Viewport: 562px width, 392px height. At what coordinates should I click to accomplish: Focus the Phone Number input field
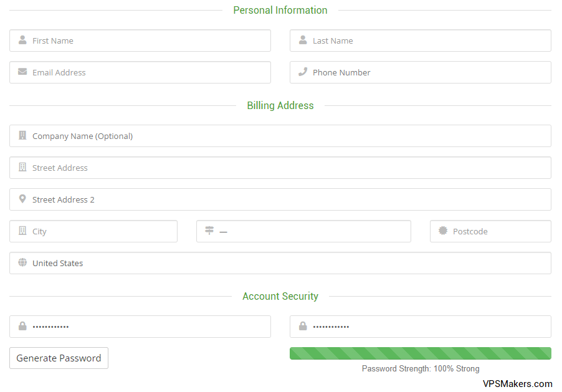pyautogui.click(x=421, y=72)
